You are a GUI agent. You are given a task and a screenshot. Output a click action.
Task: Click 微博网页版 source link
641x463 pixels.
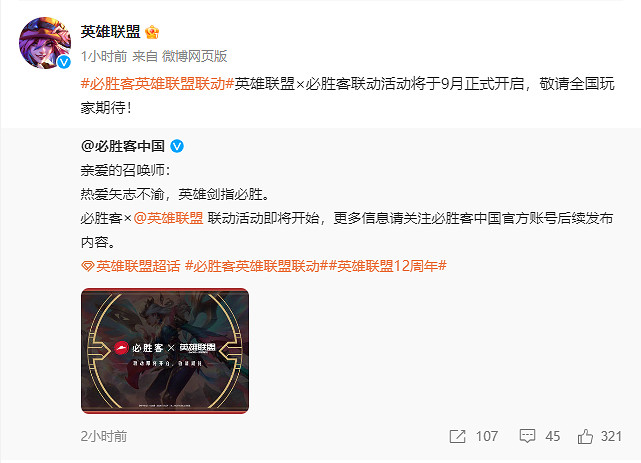(x=194, y=56)
